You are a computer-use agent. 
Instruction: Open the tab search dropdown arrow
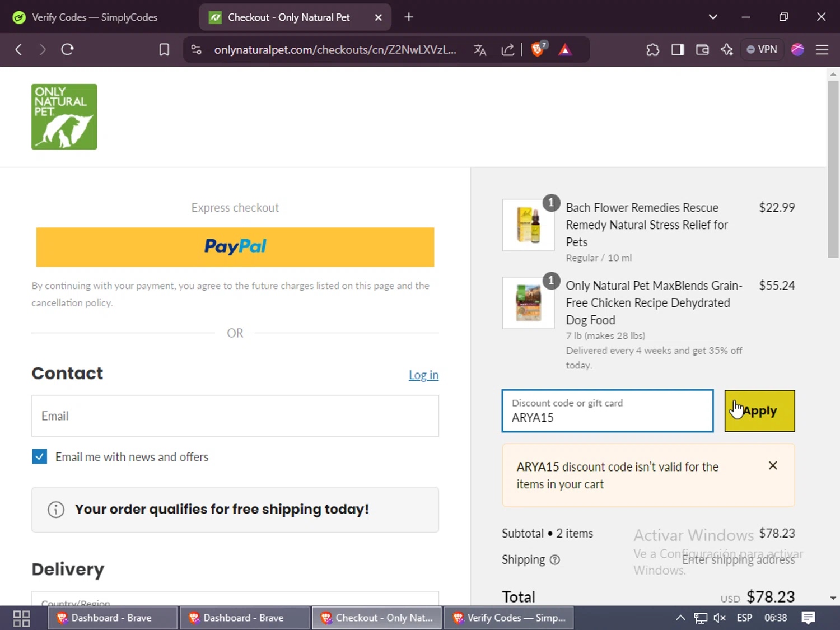[713, 17]
